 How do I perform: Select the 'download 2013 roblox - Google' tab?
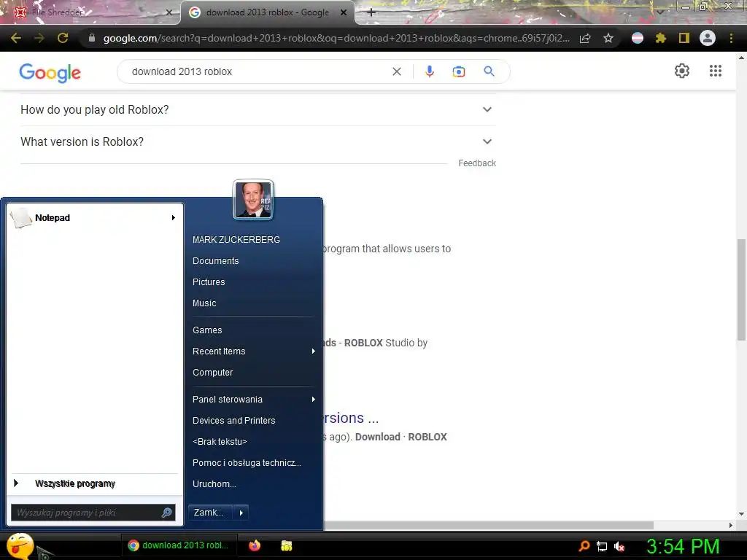pos(267,12)
